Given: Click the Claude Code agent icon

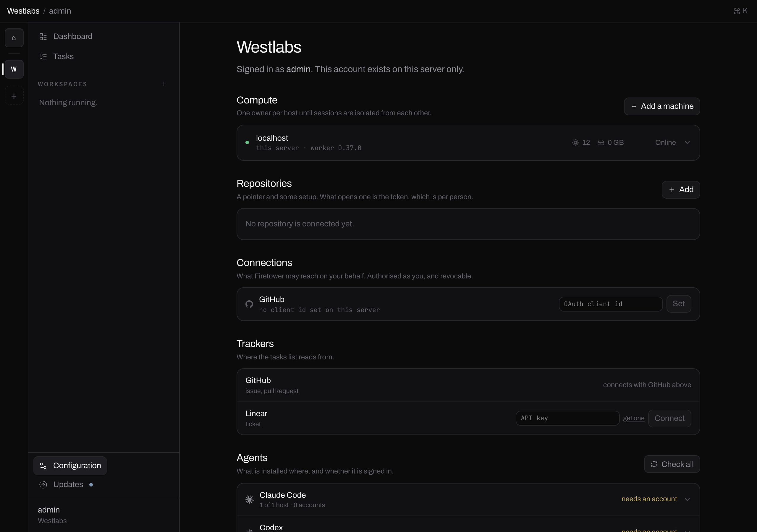Looking at the screenshot, I should 250,499.
